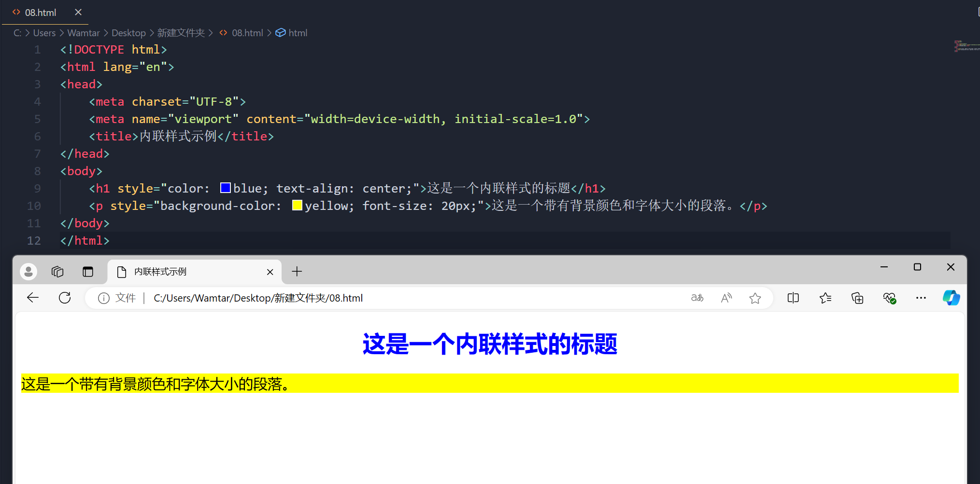The height and width of the screenshot is (484, 980).
Task: Switch to the 08.html editor tab
Action: tap(41, 12)
